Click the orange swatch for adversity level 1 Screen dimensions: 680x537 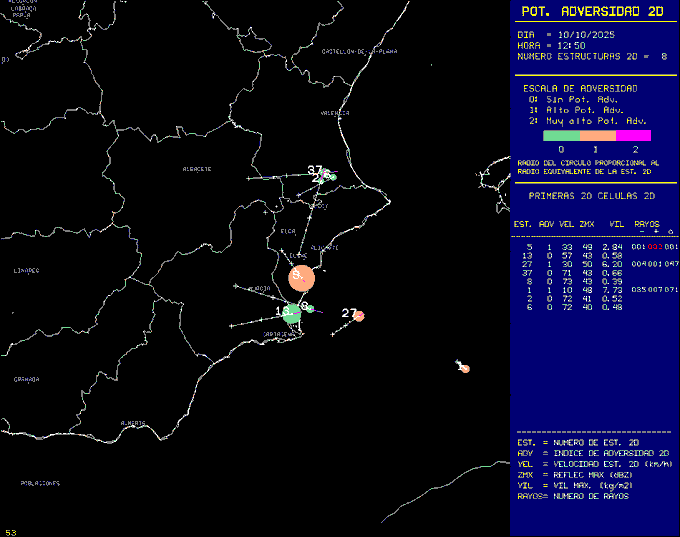click(598, 136)
